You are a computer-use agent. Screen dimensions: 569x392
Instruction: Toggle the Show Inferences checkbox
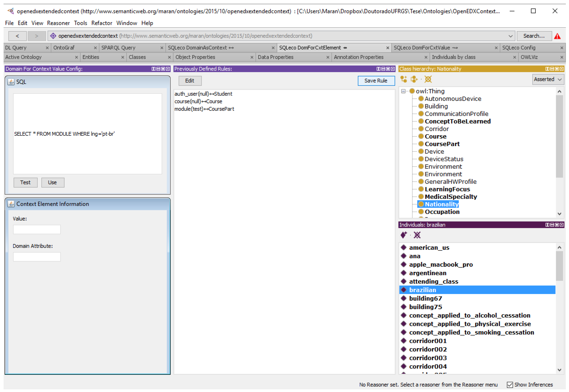510,385
